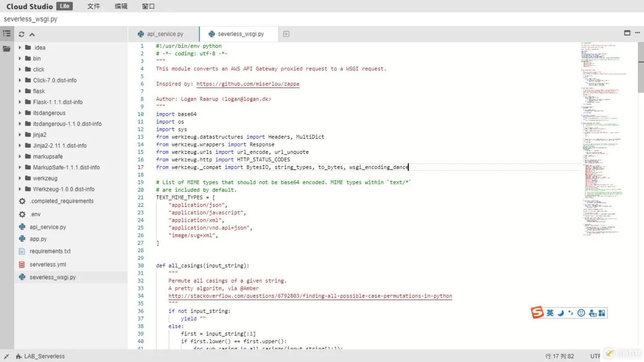Expand the flask folder
644x362 pixels.
click(20, 91)
